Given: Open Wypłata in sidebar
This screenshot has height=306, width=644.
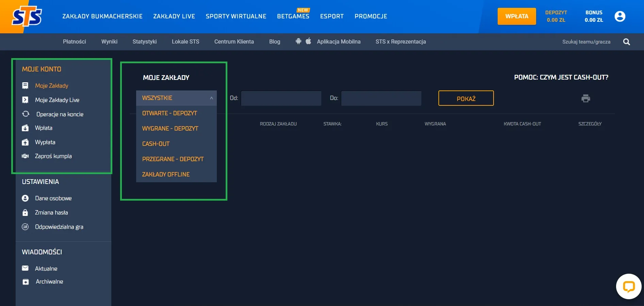Looking at the screenshot, I should pyautogui.click(x=45, y=142).
